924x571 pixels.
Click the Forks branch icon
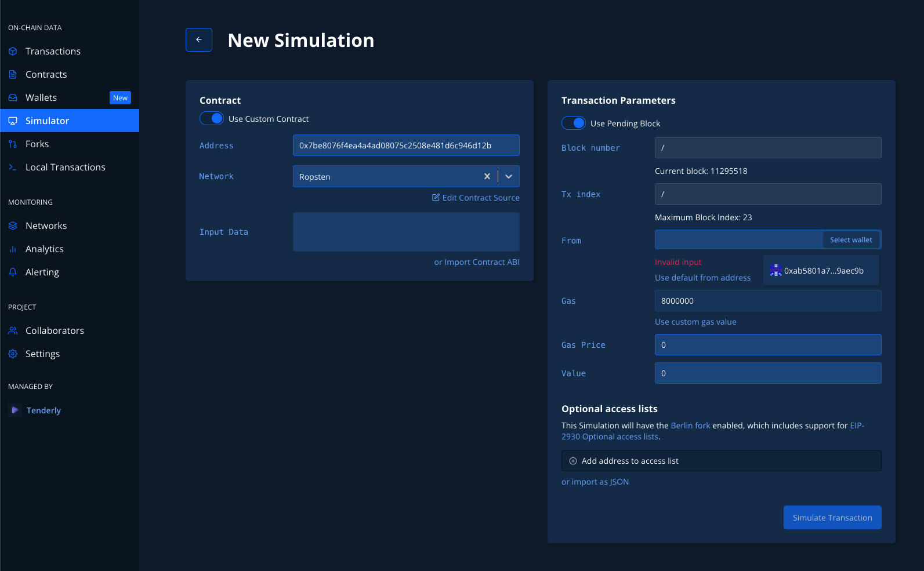(x=13, y=144)
